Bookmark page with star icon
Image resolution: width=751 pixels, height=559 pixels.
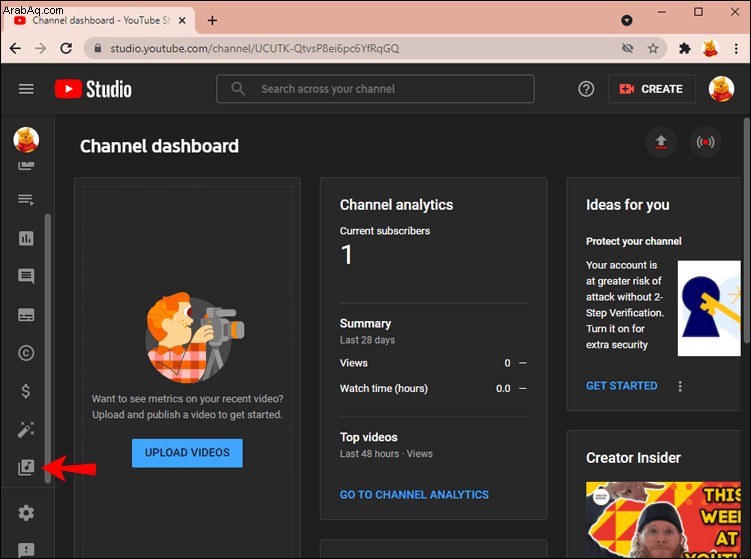coord(653,48)
